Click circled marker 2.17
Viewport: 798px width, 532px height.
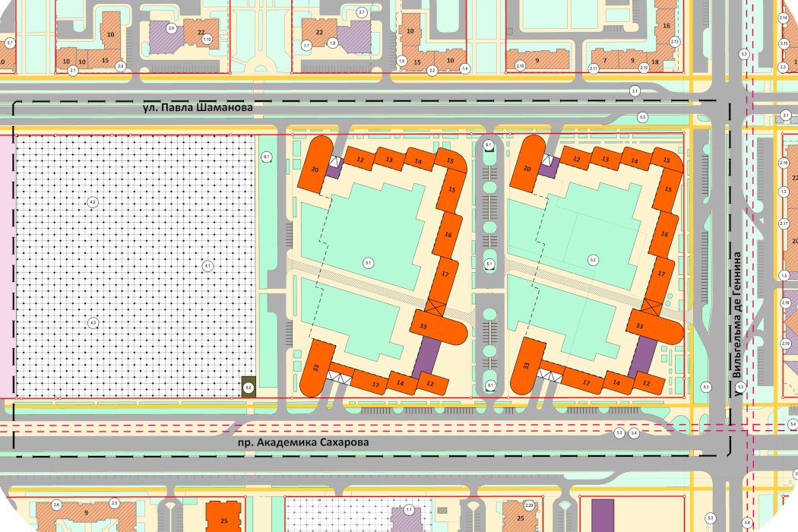784,224
